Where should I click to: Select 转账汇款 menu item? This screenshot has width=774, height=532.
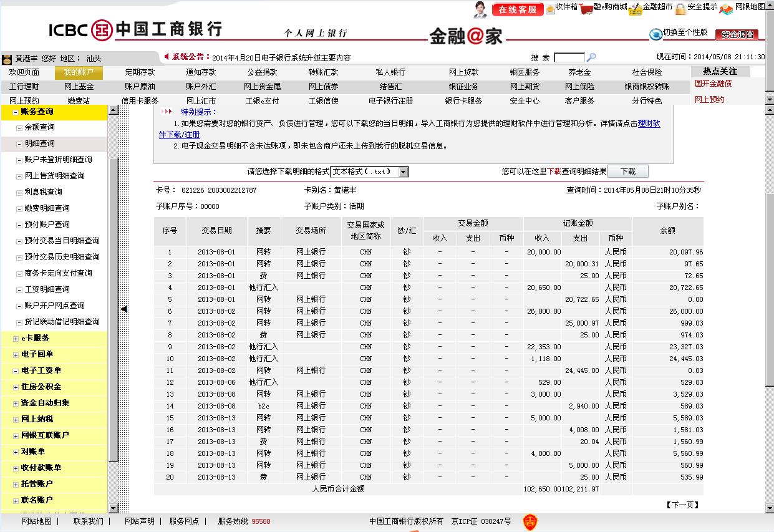click(323, 72)
